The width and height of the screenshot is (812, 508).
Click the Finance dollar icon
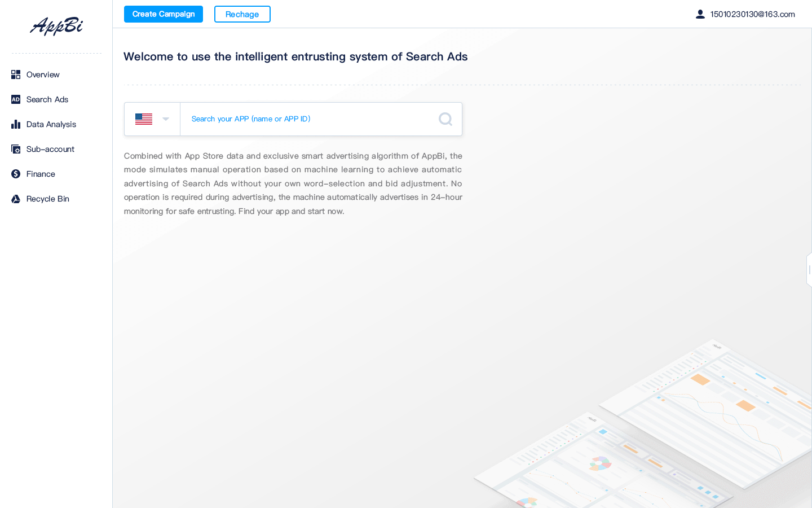tap(16, 174)
